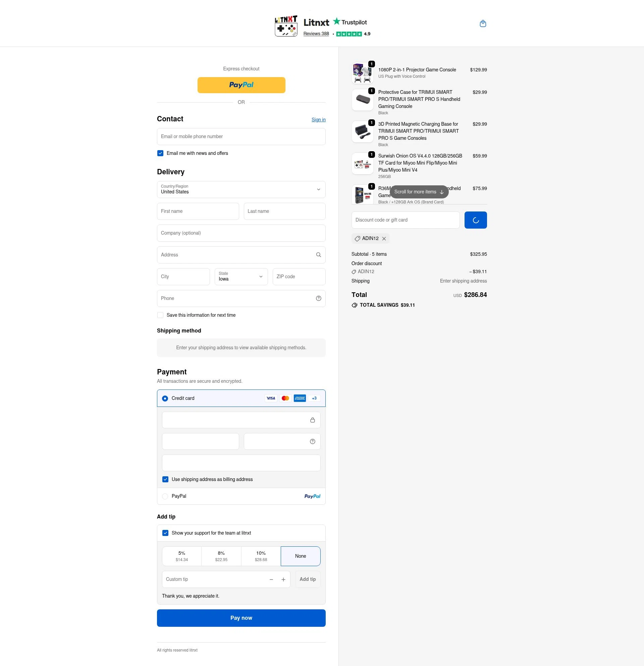The image size is (644, 666).
Task: Select the PayPal payment method radio
Action: click(x=165, y=496)
